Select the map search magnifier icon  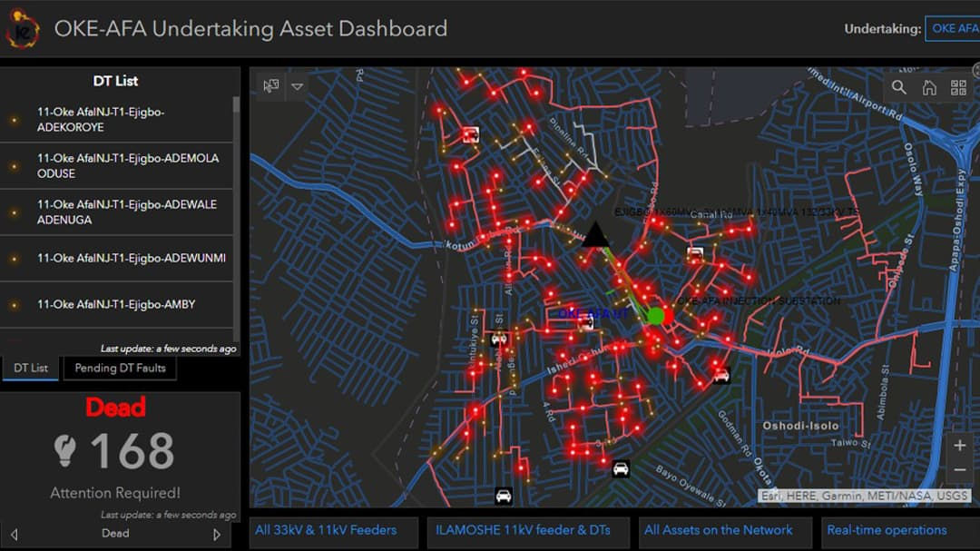pyautogui.click(x=897, y=87)
